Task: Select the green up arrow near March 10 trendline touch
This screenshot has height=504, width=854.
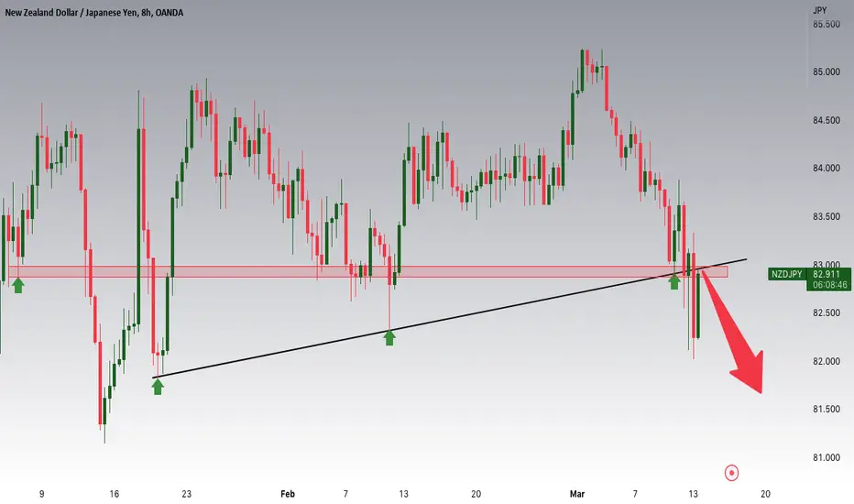Action: pos(674,281)
